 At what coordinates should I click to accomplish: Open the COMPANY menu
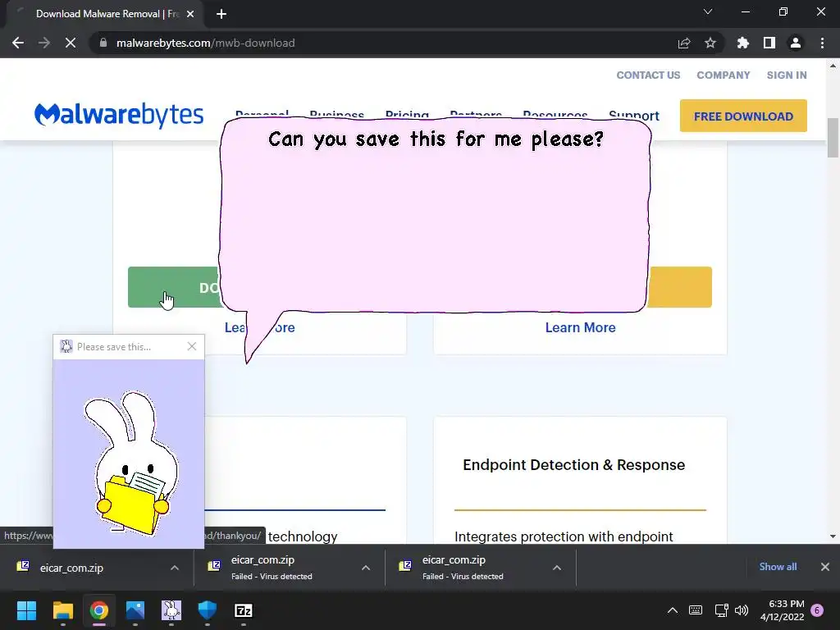(x=724, y=75)
